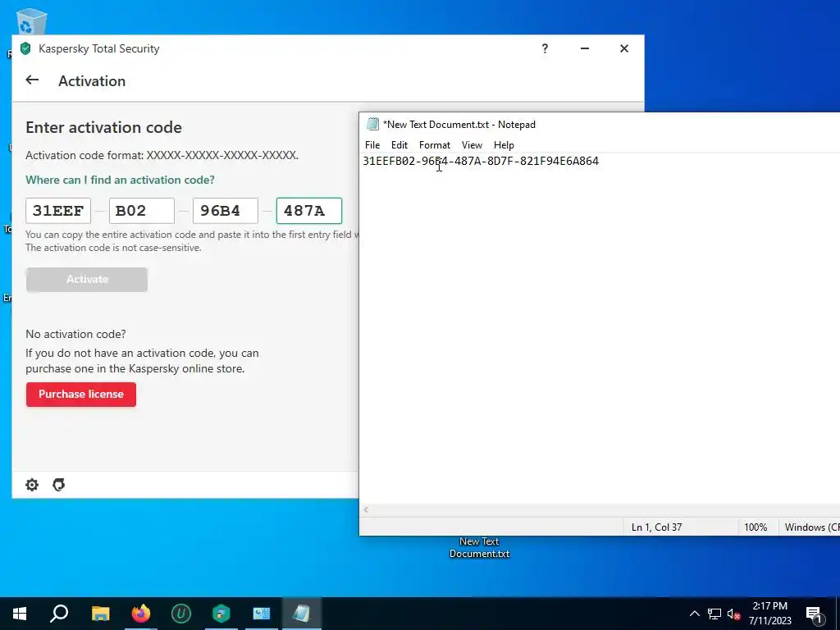
Task: Click Notepad horizontal scrollbar left arrow
Action: pos(366,510)
